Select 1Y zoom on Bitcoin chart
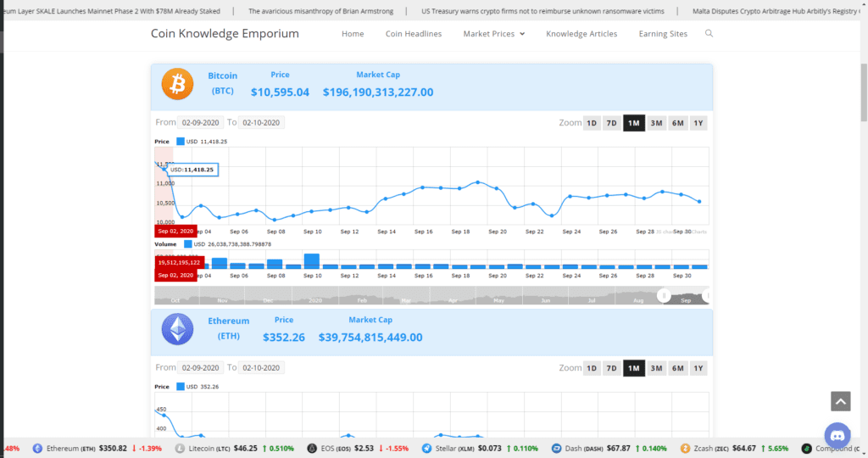868x458 pixels. (x=698, y=123)
